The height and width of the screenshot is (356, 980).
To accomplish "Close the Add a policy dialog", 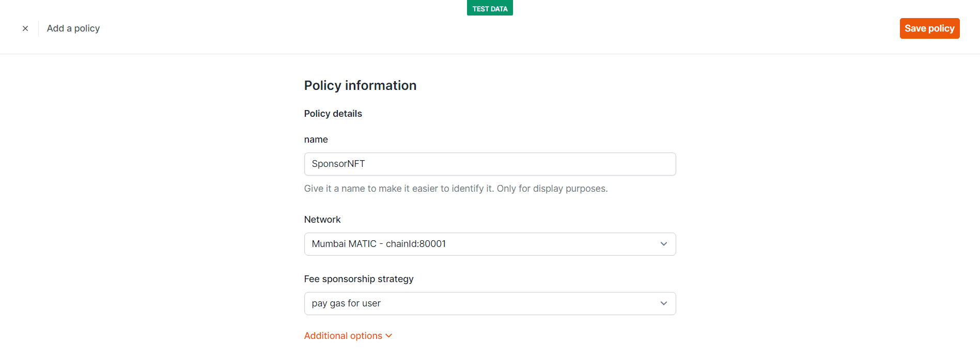I will pyautogui.click(x=25, y=28).
